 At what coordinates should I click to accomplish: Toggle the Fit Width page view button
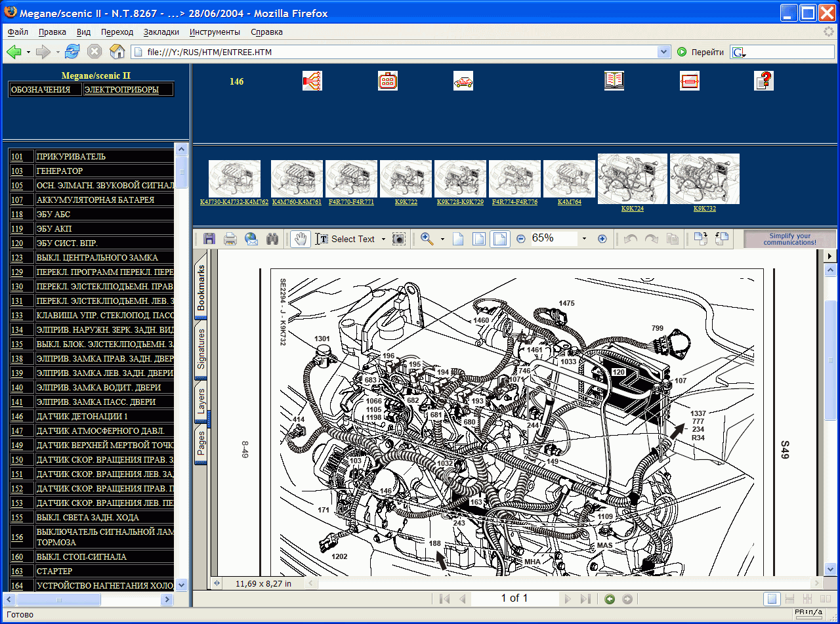point(500,239)
